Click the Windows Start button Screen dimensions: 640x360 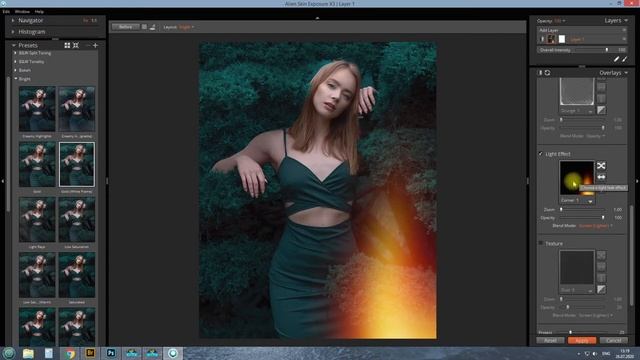point(9,353)
